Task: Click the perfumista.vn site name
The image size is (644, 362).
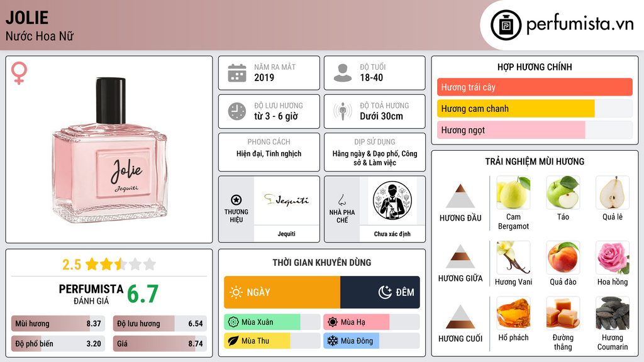Action: click(580, 25)
